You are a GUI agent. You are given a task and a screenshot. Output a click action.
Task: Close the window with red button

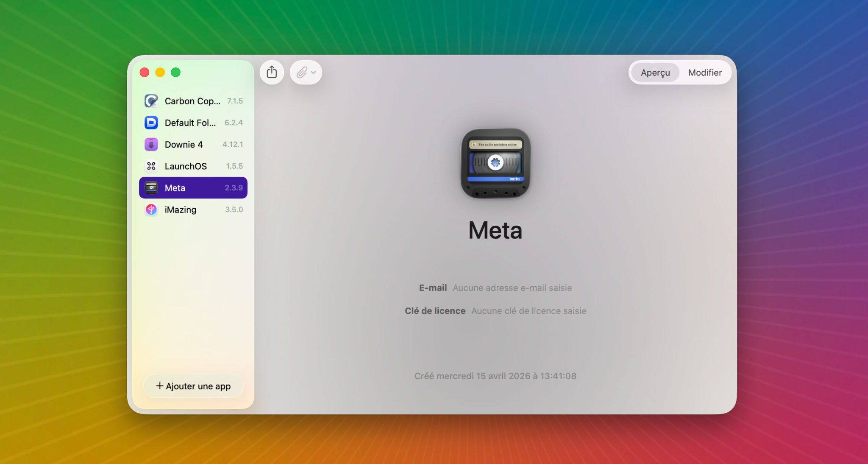(145, 73)
